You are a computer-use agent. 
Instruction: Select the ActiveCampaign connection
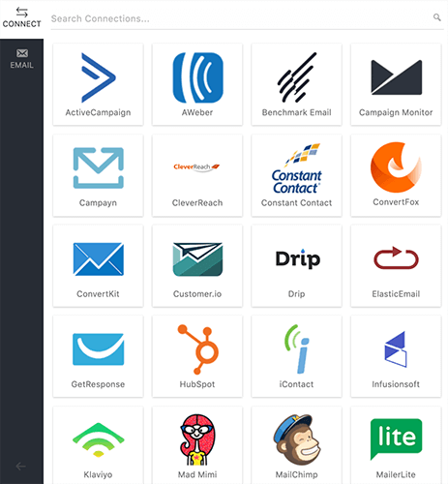(x=98, y=84)
